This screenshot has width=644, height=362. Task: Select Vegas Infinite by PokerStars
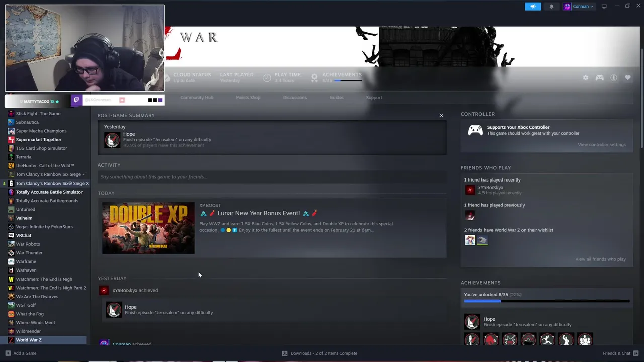[44, 227]
